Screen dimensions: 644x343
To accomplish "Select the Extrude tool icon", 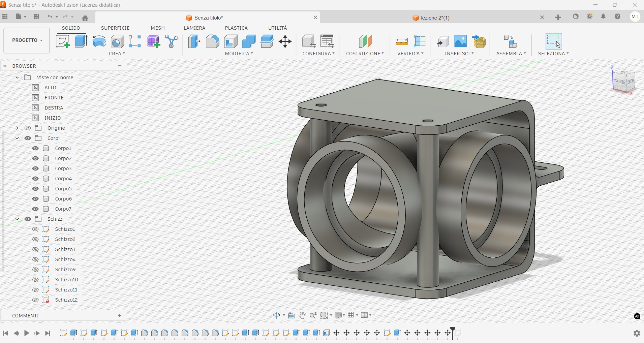I will coord(81,41).
